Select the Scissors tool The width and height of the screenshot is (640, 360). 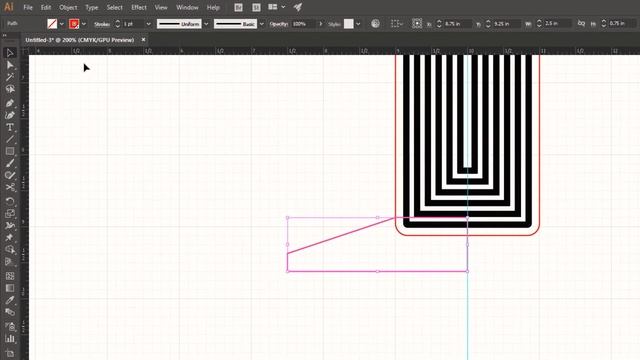tap(10, 188)
